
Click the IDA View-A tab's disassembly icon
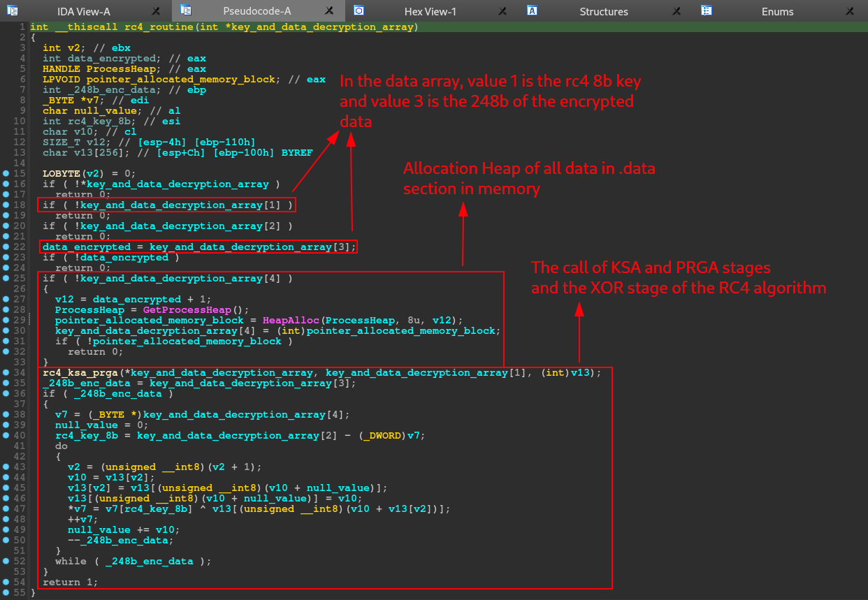point(10,10)
